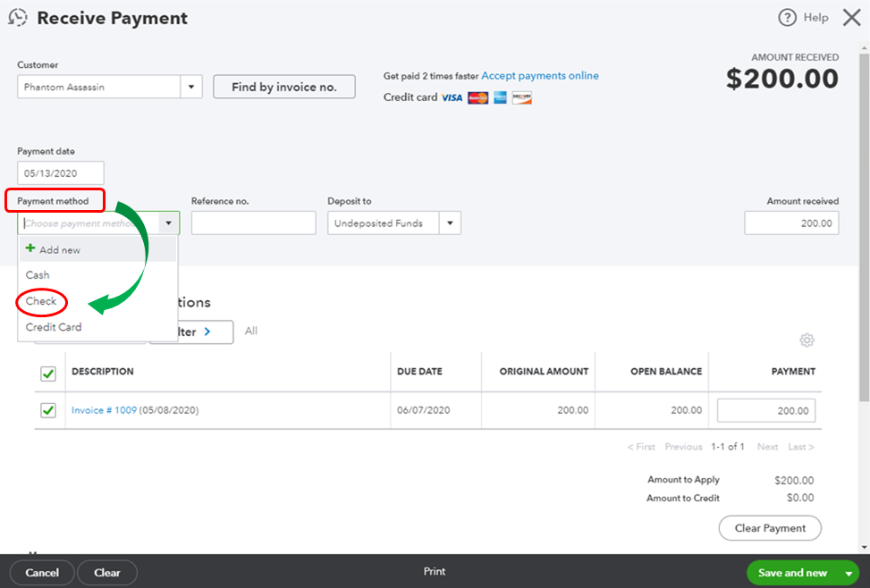Open the Deposit to dropdown

click(x=450, y=223)
